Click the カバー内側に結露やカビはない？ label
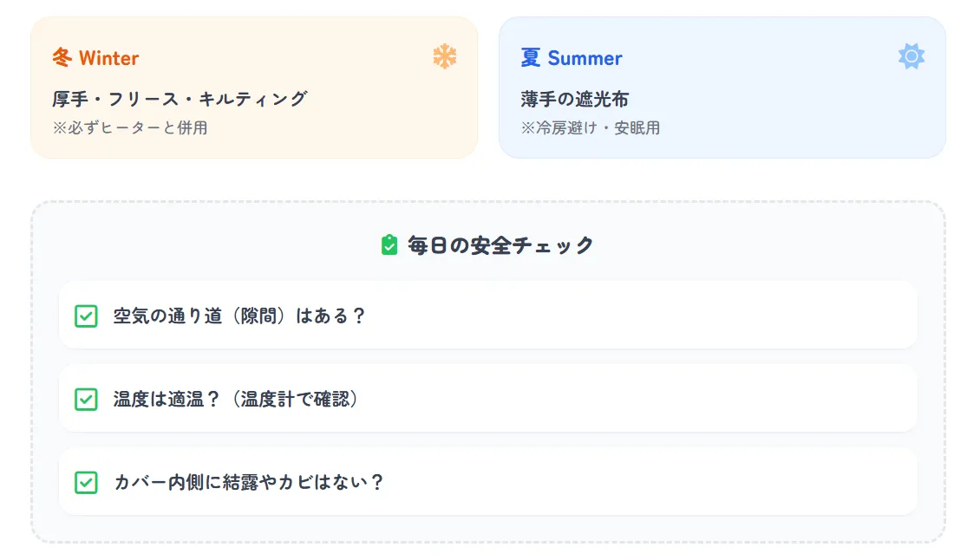This screenshot has height=560, width=980. click(248, 482)
